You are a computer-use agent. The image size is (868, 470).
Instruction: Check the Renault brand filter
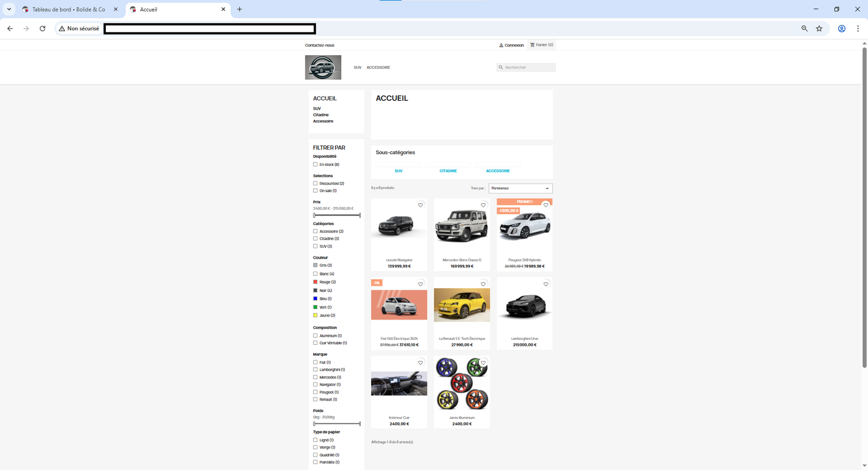point(315,400)
